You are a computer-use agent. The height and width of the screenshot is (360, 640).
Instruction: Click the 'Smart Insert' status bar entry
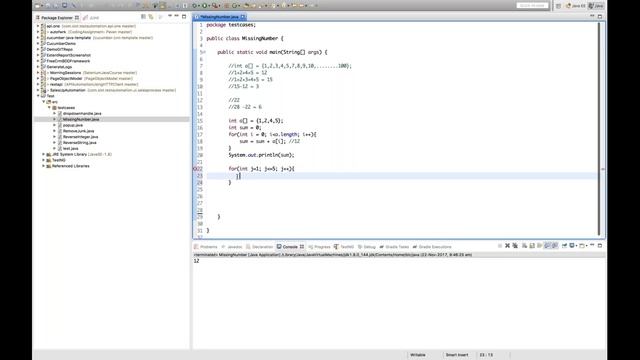(457, 355)
